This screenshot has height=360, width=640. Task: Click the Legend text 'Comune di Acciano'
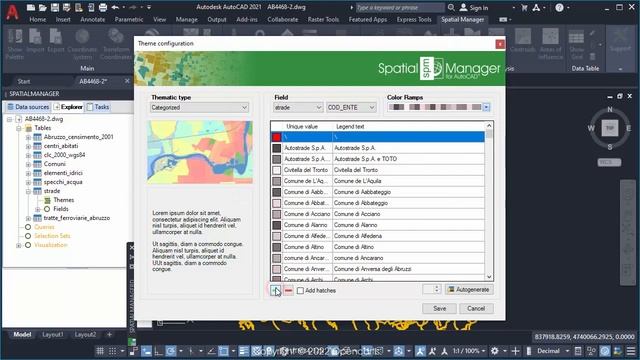(x=357, y=214)
